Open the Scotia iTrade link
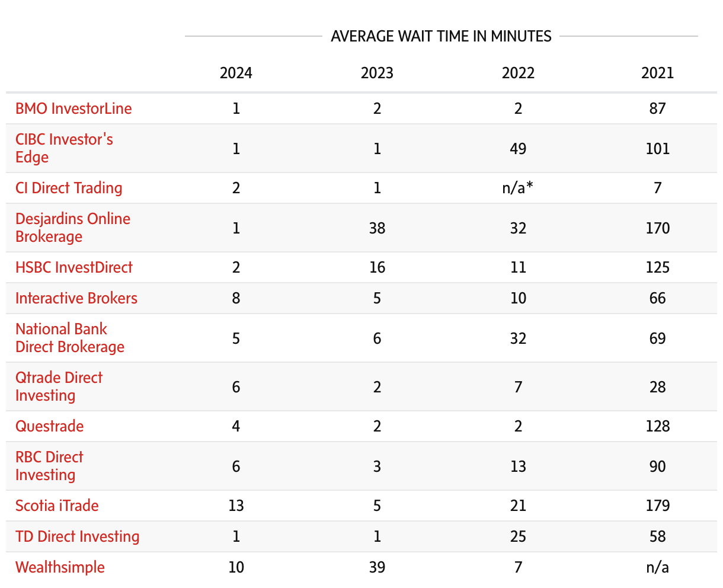Viewport: 723px width, 588px height. (x=57, y=506)
